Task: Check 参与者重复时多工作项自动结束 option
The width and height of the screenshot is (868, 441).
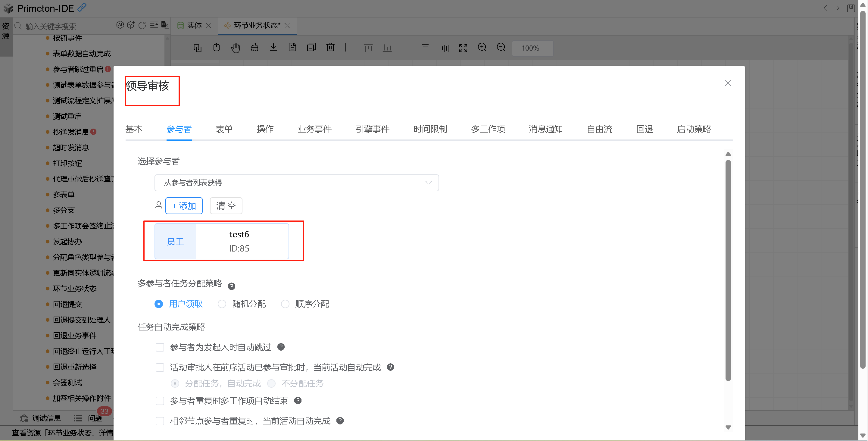Action: [x=160, y=401]
